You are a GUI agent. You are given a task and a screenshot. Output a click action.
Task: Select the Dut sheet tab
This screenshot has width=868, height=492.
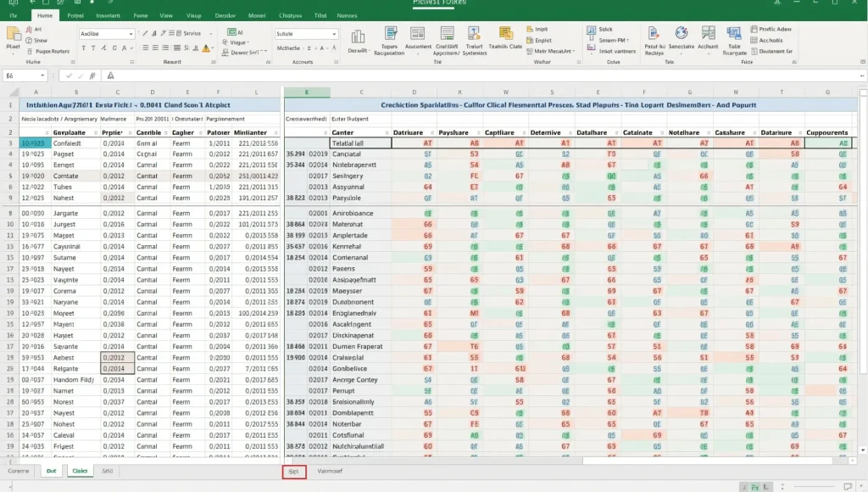(51, 471)
